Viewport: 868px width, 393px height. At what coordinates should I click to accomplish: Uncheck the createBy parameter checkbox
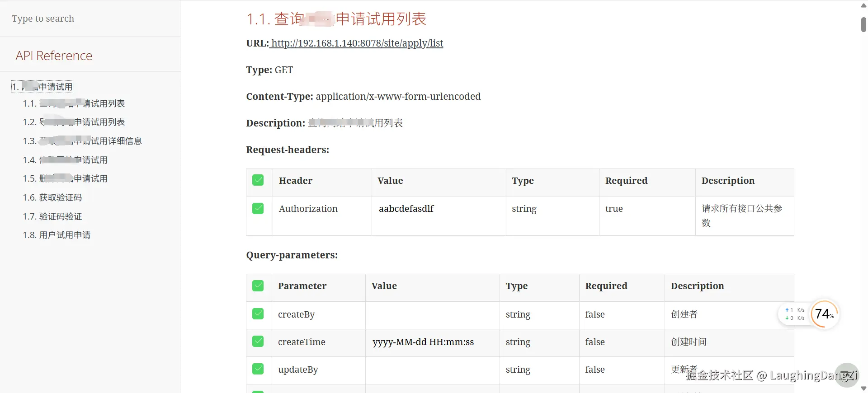pos(258,314)
